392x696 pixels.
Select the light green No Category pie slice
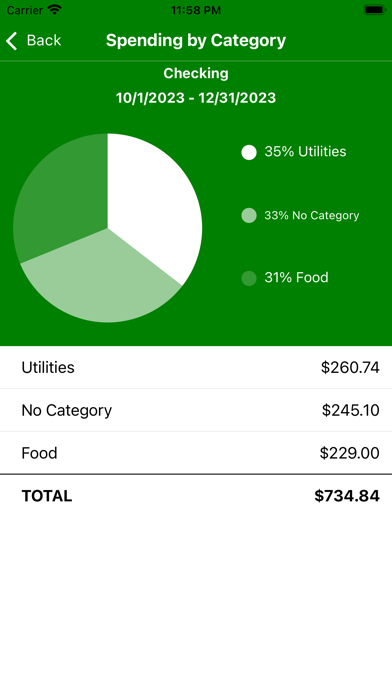point(104,280)
